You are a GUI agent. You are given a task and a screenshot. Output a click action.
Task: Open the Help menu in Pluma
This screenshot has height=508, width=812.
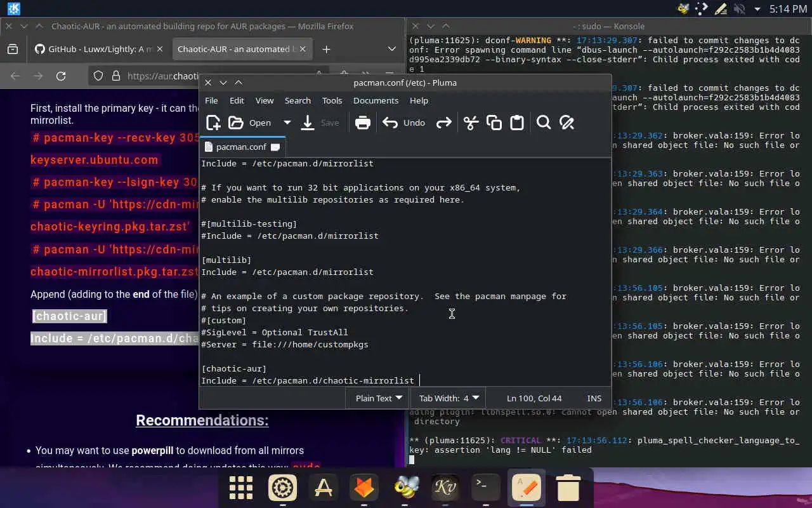[x=419, y=100]
